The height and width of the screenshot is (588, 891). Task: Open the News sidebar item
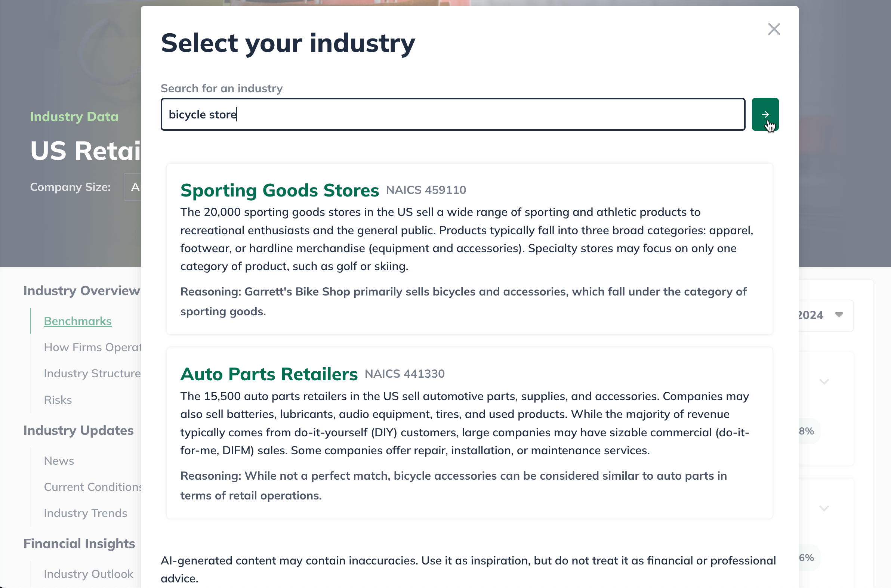pos(59,461)
